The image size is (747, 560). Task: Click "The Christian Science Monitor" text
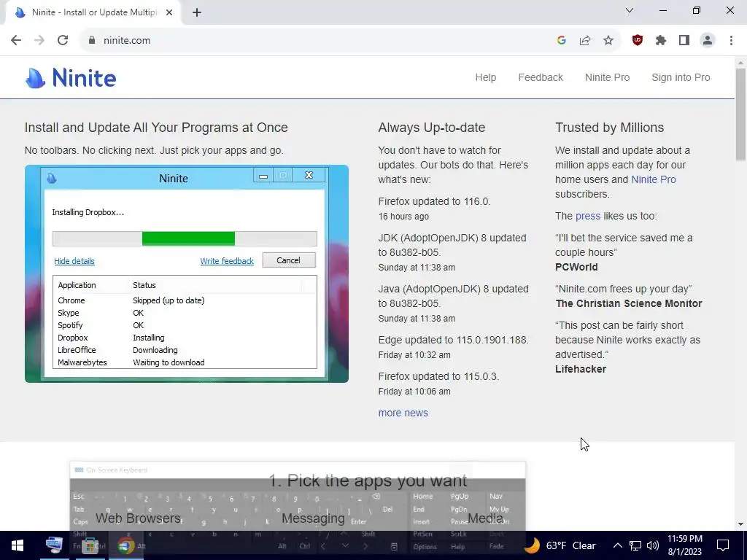629,304
